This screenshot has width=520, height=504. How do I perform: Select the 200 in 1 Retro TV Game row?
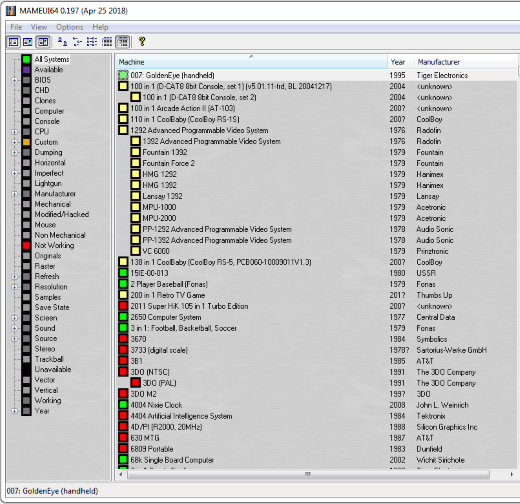coord(317,295)
